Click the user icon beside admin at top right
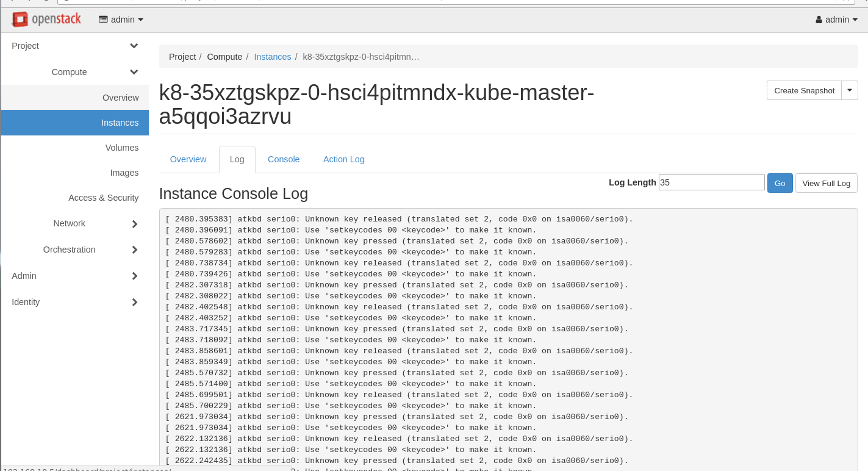 click(x=819, y=20)
